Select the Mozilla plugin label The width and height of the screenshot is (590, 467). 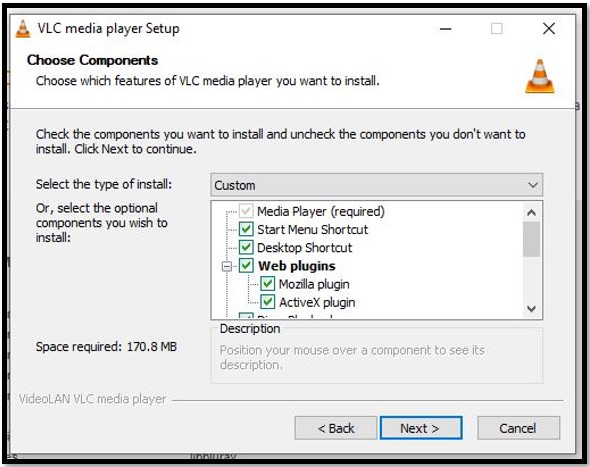314,284
